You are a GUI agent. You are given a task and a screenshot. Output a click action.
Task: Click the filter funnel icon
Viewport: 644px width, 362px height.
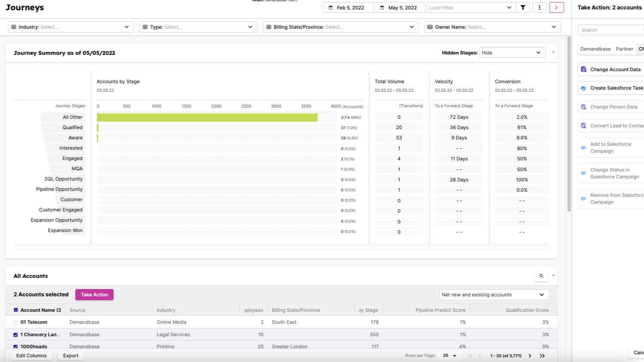point(522,8)
